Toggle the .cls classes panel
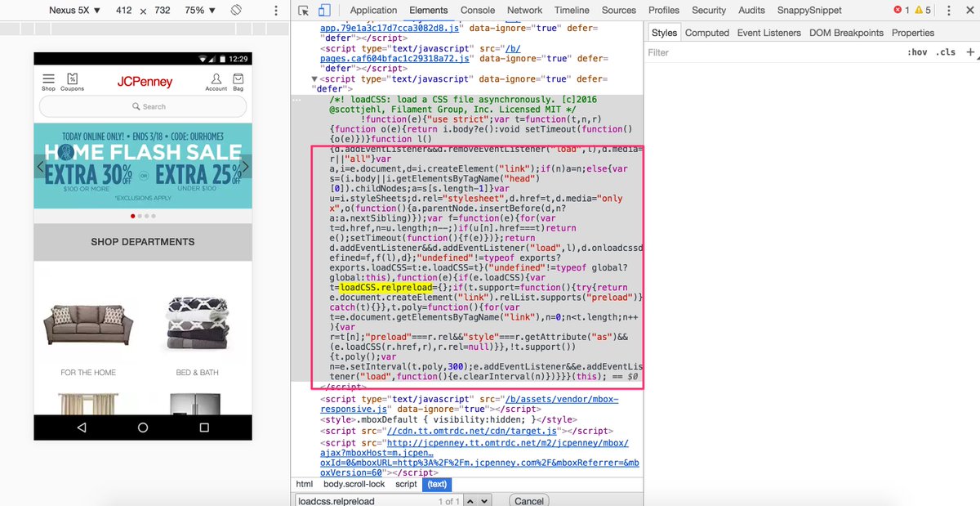 click(x=946, y=52)
